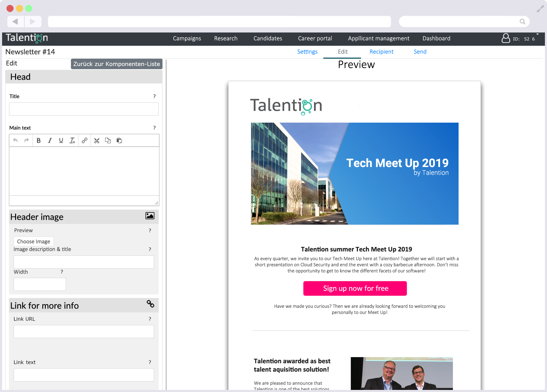The height and width of the screenshot is (392, 547).
Task: Redo the edit in Main text toolbar
Action: 26,140
